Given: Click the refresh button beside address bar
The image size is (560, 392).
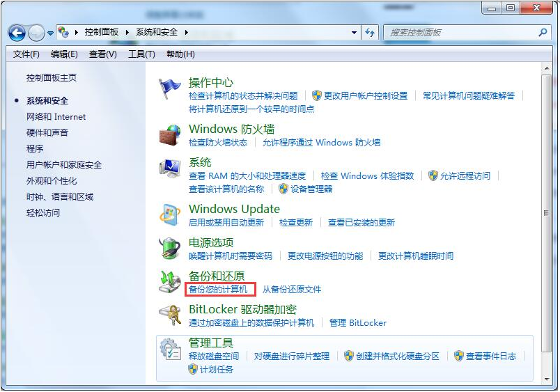Looking at the screenshot, I should tap(370, 32).
